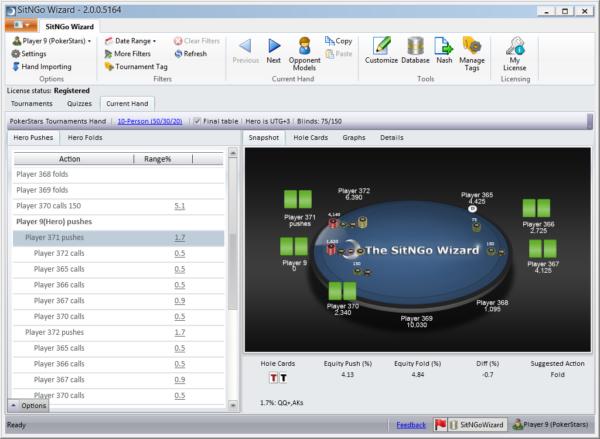Open the Tournaments tab
Screen dimensions: 600x439
click(x=31, y=102)
